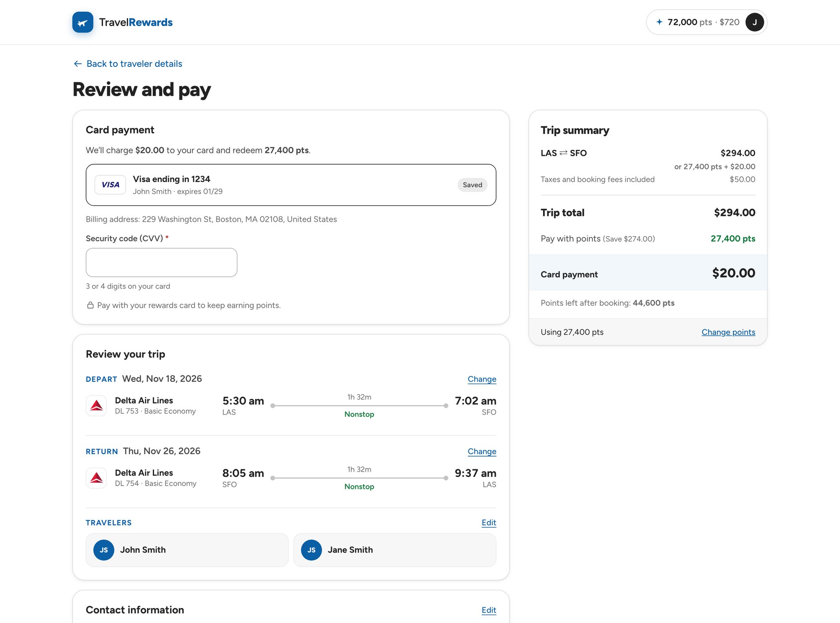Click the billing address line
Image resolution: width=840 pixels, height=623 pixels.
pyautogui.click(x=211, y=219)
